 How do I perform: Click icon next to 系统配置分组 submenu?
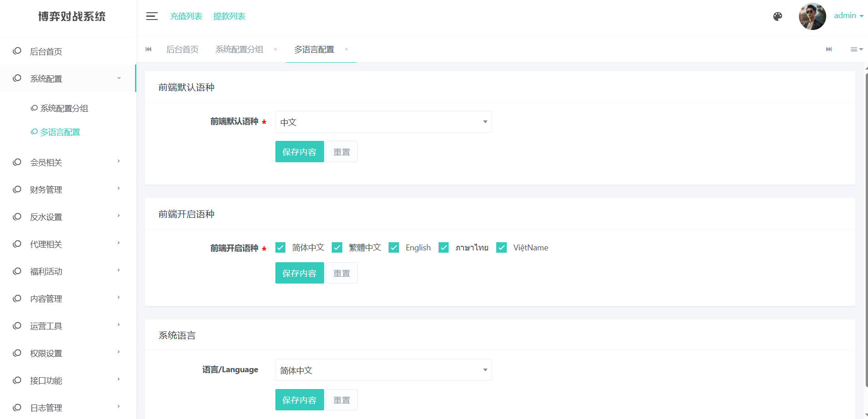(34, 108)
